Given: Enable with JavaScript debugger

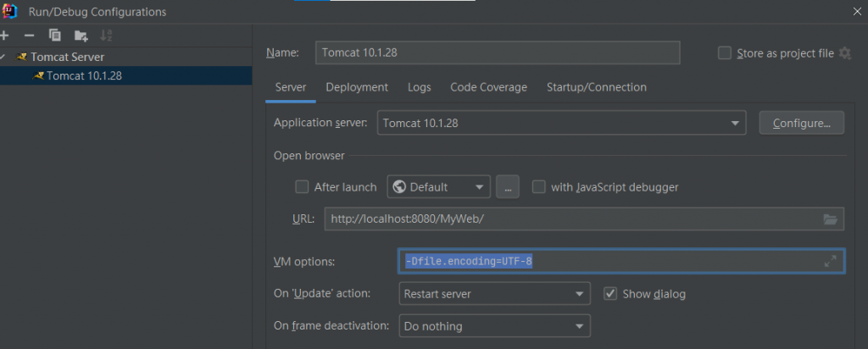Looking at the screenshot, I should tap(538, 187).
